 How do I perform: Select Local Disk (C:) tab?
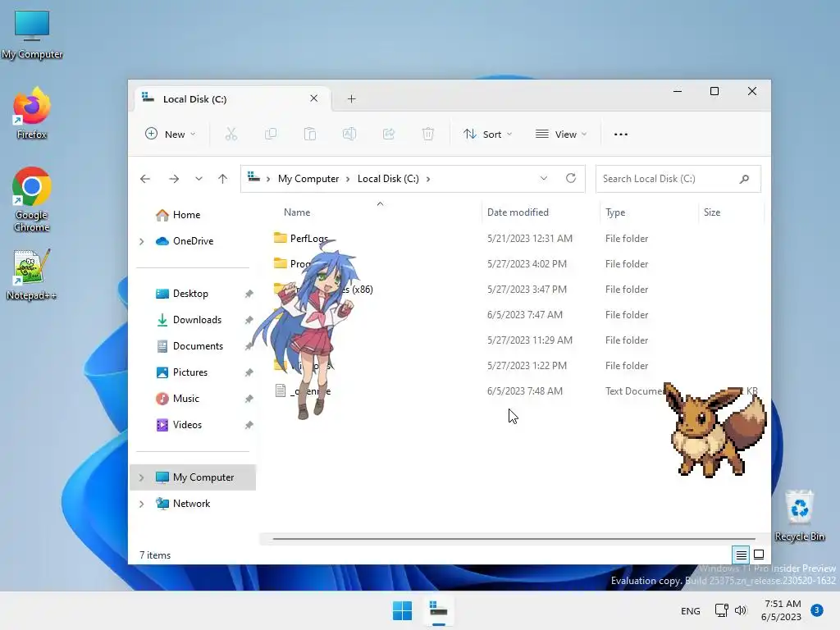pyautogui.click(x=231, y=99)
